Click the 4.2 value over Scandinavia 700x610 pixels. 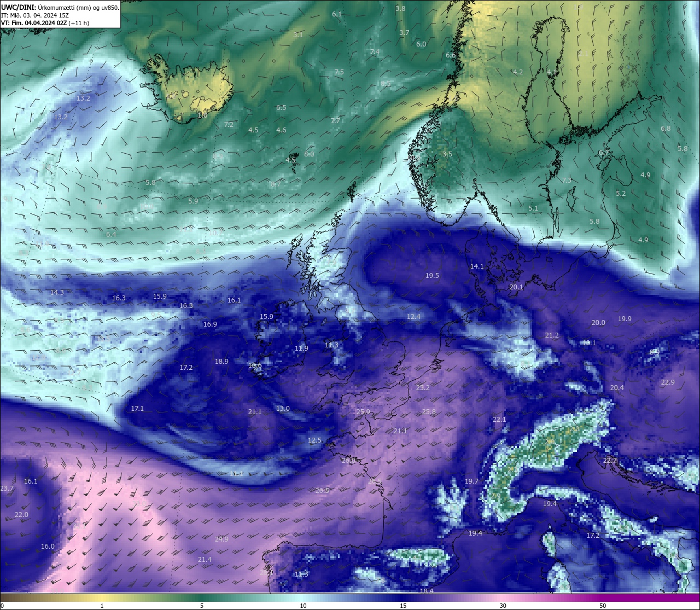coord(518,72)
